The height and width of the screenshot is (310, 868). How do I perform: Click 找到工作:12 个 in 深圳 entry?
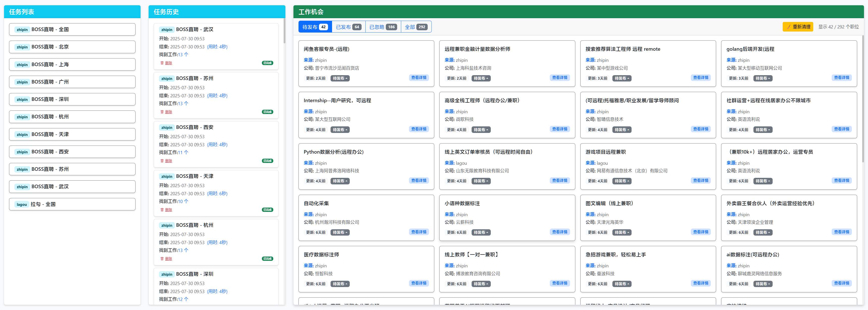click(x=174, y=299)
